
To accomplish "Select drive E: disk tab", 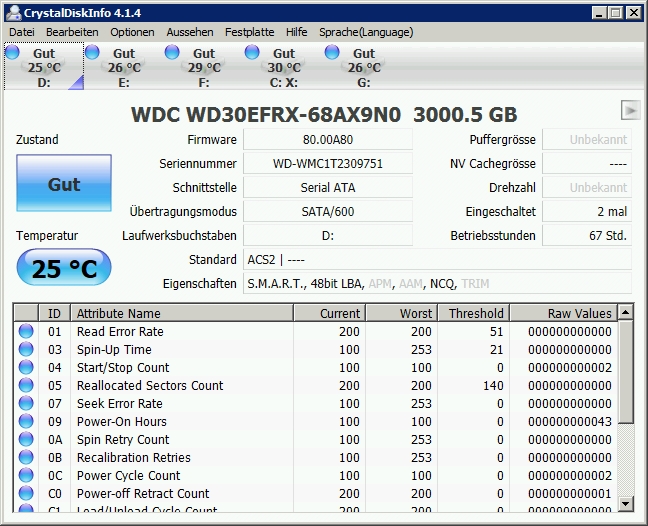I will [x=124, y=67].
